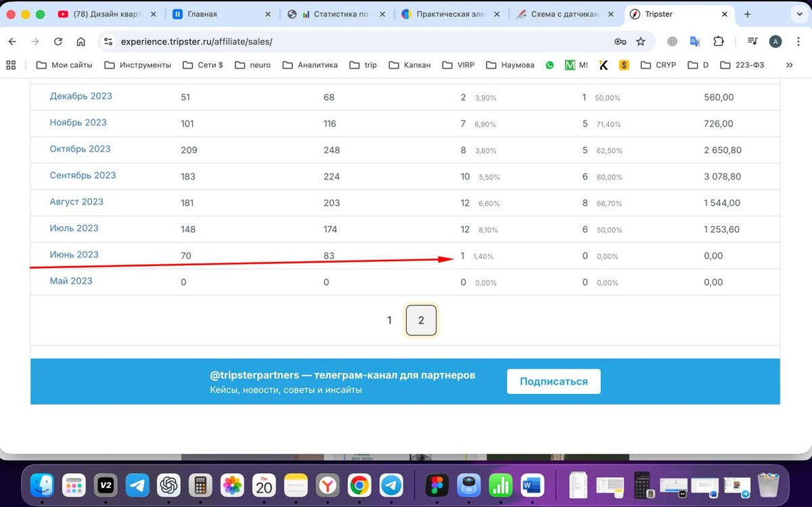812x507 pixels.
Task: Open the Июнь 2023 month link
Action: tap(74, 255)
